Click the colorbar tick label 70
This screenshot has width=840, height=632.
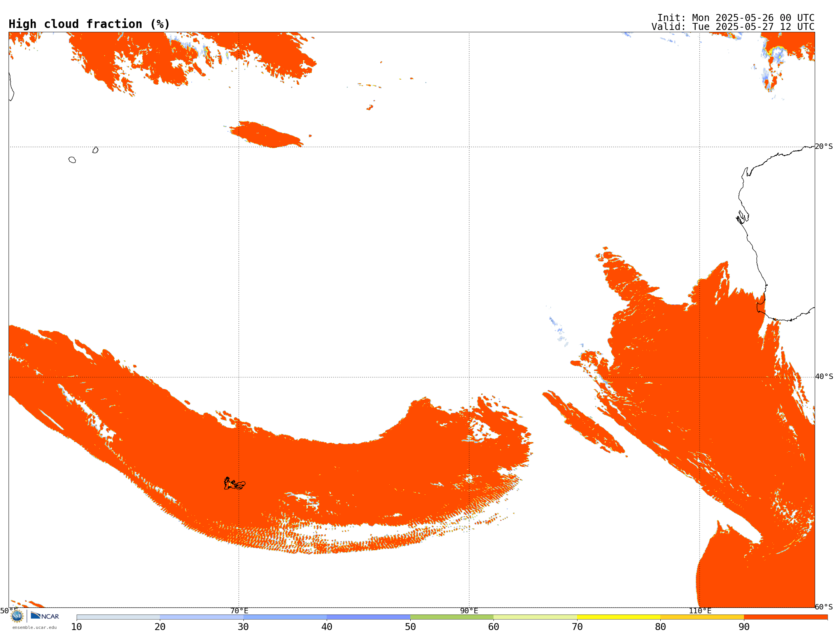point(577,627)
